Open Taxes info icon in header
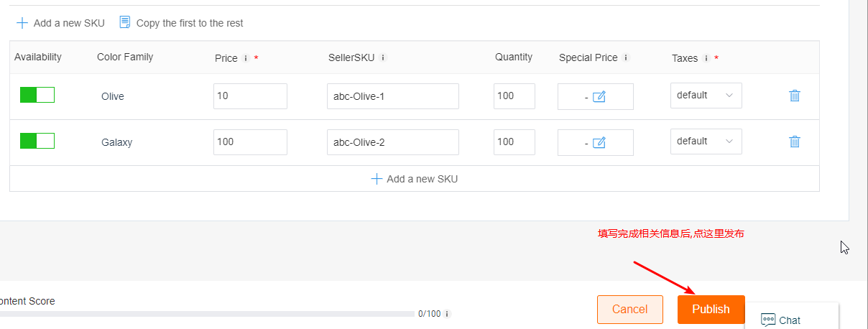 click(x=706, y=58)
